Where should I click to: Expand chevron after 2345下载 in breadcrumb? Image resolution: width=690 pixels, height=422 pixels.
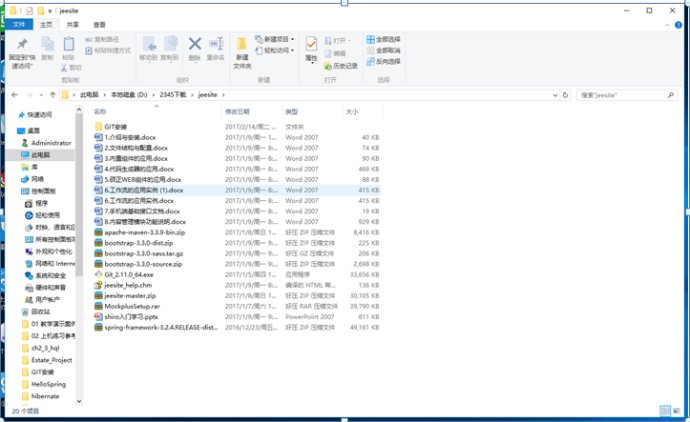192,95
